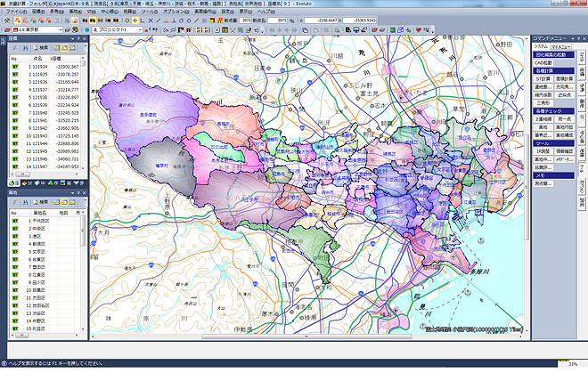Viewport: 588px width, 381px height.
Task: Toggle auto-hide pin on the 座標 panel
Action: tap(78, 38)
